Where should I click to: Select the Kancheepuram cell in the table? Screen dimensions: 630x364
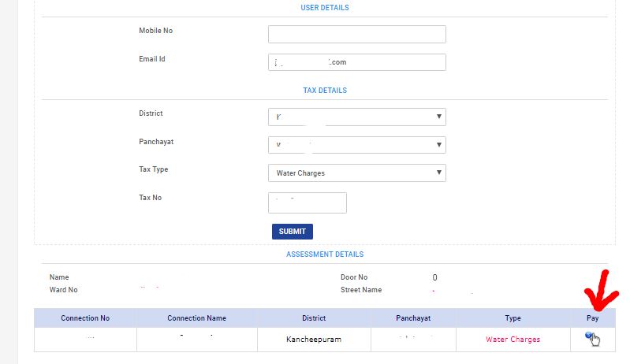314,340
